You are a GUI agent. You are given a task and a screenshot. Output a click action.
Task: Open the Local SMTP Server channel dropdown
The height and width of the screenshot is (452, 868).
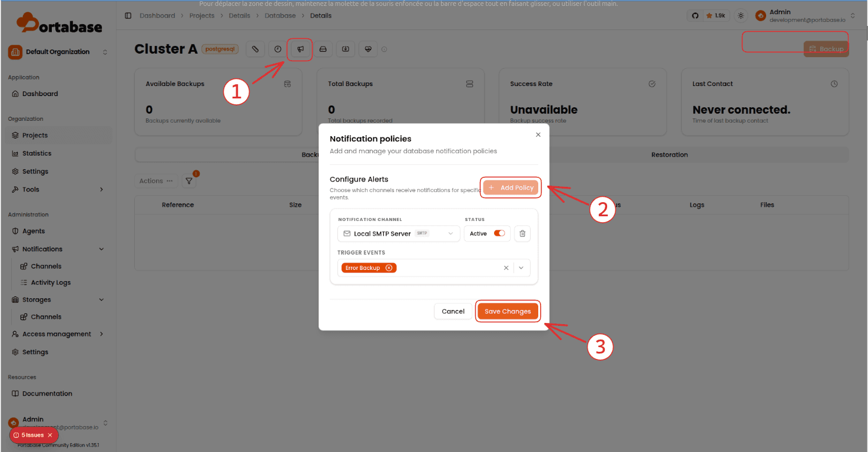click(399, 234)
